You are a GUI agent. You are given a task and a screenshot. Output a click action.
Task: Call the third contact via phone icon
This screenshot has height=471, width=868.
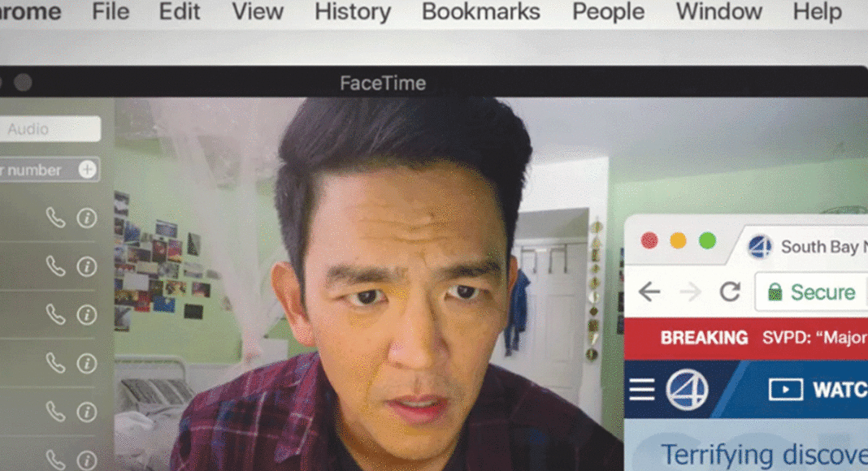click(x=55, y=314)
